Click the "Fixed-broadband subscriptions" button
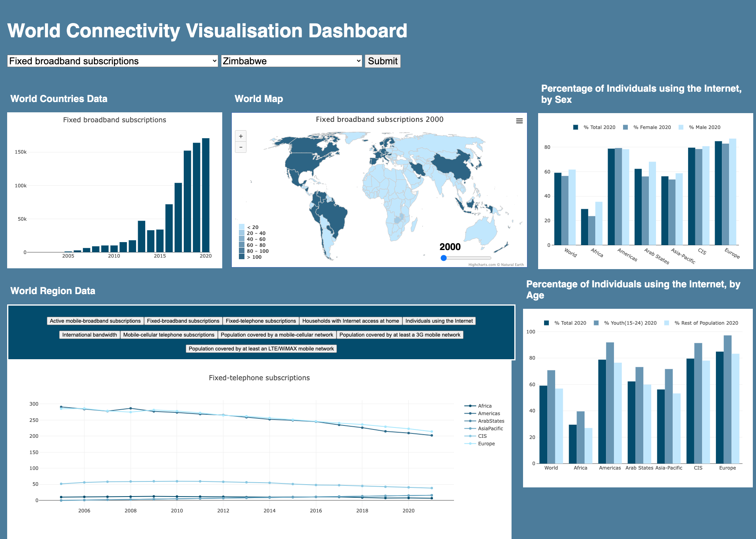 [x=183, y=321]
